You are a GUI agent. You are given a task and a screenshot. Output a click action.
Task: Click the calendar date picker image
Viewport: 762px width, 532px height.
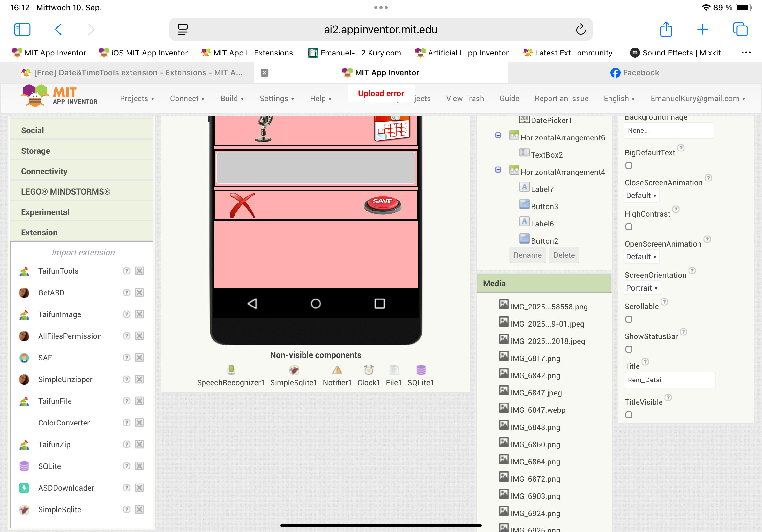click(392, 129)
